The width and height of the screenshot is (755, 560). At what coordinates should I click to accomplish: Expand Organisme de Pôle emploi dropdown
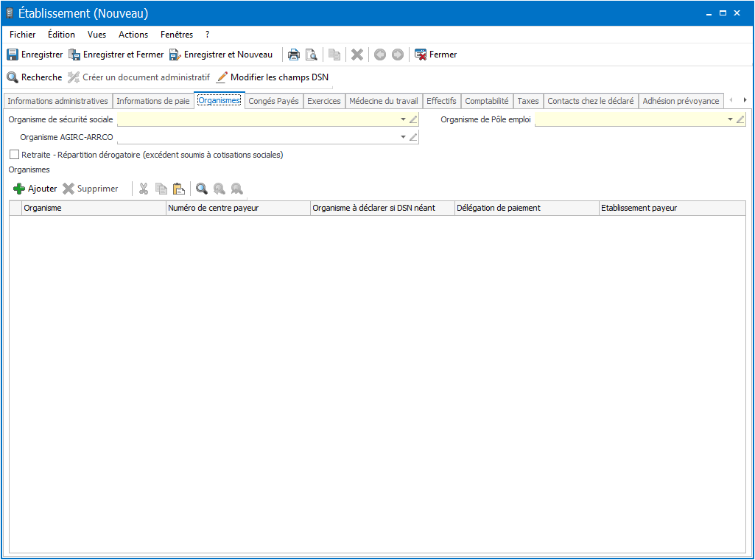click(x=730, y=119)
